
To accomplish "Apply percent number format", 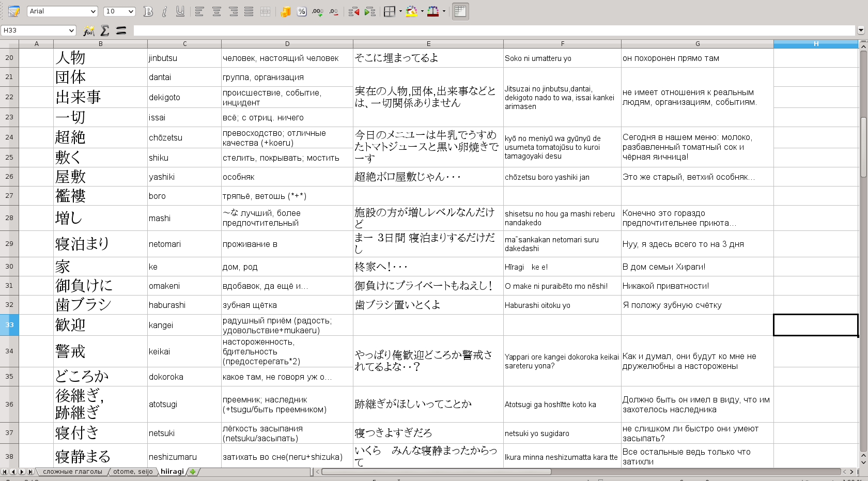I will pyautogui.click(x=302, y=11).
